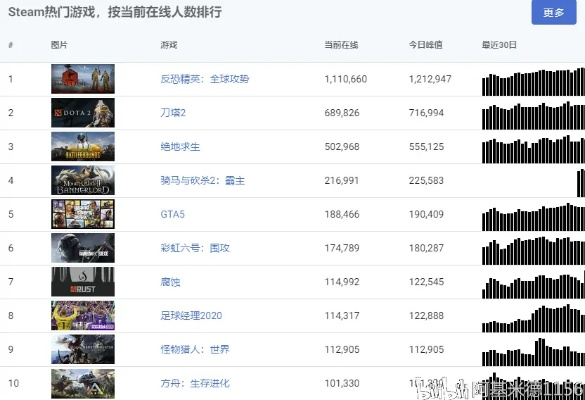
Task: Select the current online value 502,968
Action: coord(342,147)
